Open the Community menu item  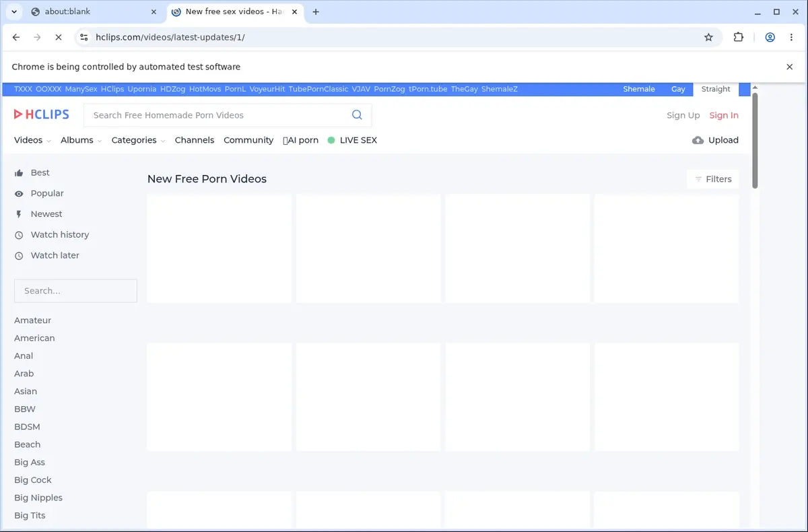point(248,140)
